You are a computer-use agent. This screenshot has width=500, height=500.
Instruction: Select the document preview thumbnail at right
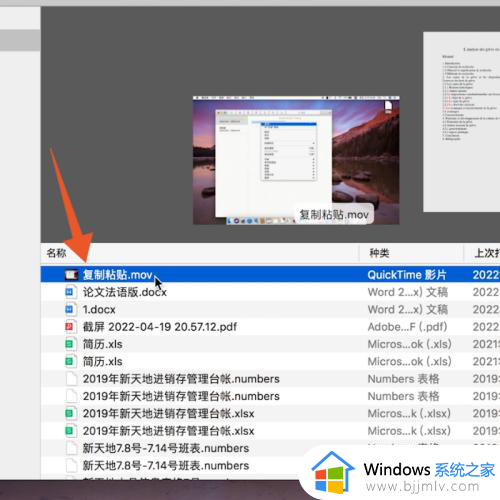click(462, 122)
